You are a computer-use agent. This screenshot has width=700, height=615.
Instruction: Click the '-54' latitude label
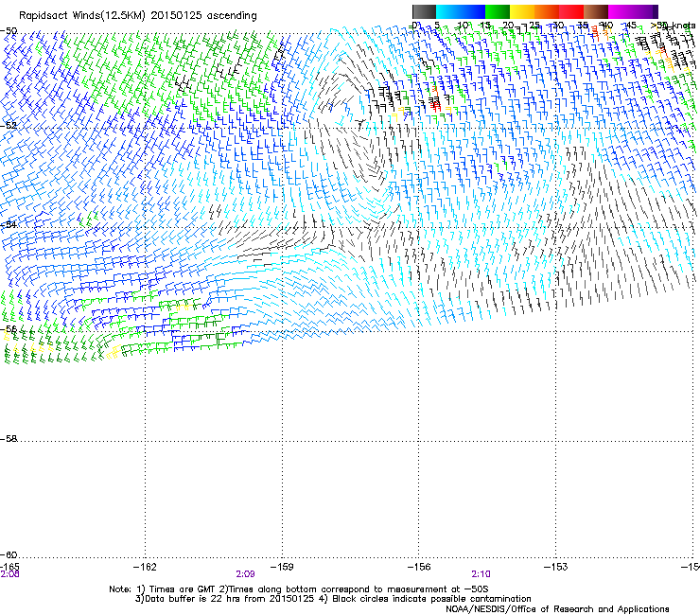[x=9, y=224]
